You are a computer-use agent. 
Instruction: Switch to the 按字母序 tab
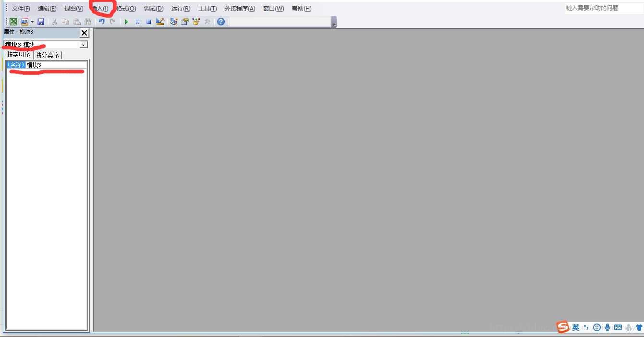pos(18,55)
